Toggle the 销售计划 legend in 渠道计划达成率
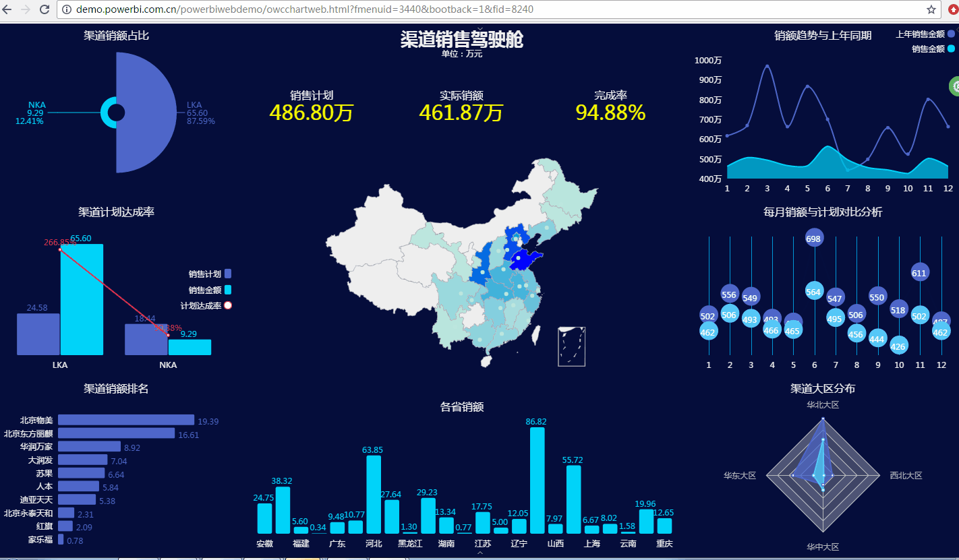The width and height of the screenshot is (959, 560). [x=210, y=274]
